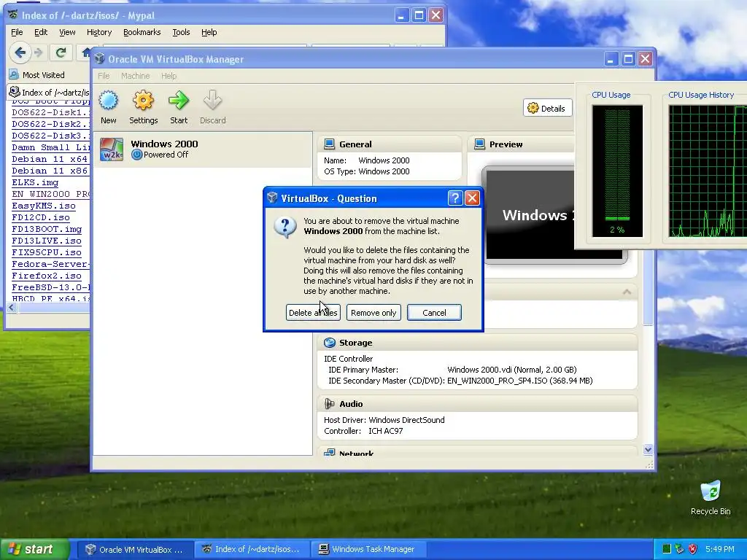Switch to Windows Task Manager taskbar button
This screenshot has width=747, height=560.
(369, 549)
